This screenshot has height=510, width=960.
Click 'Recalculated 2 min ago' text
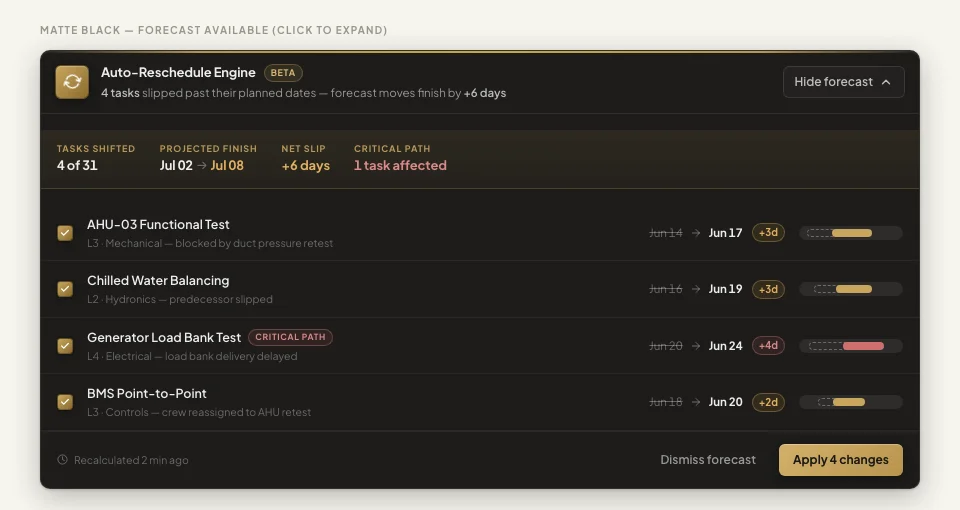click(131, 460)
